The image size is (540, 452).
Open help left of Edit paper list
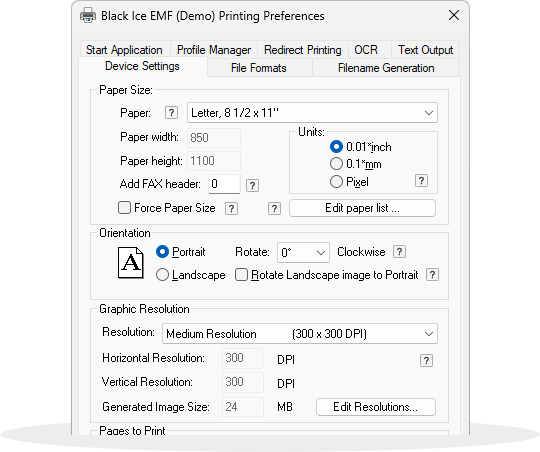click(274, 208)
